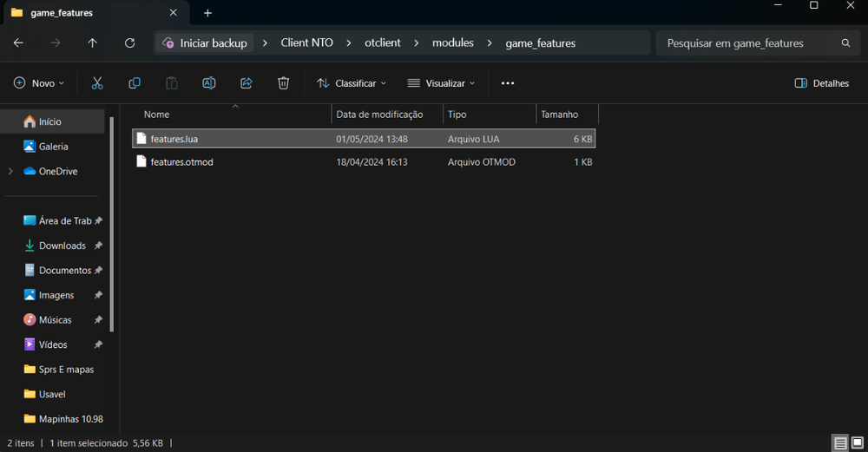Click the Cut scissors icon

coord(97,83)
